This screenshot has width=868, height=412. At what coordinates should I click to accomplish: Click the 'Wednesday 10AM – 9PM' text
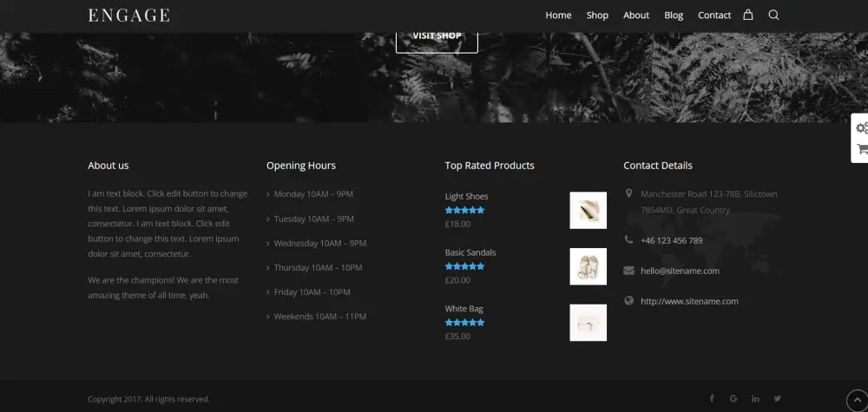320,244
